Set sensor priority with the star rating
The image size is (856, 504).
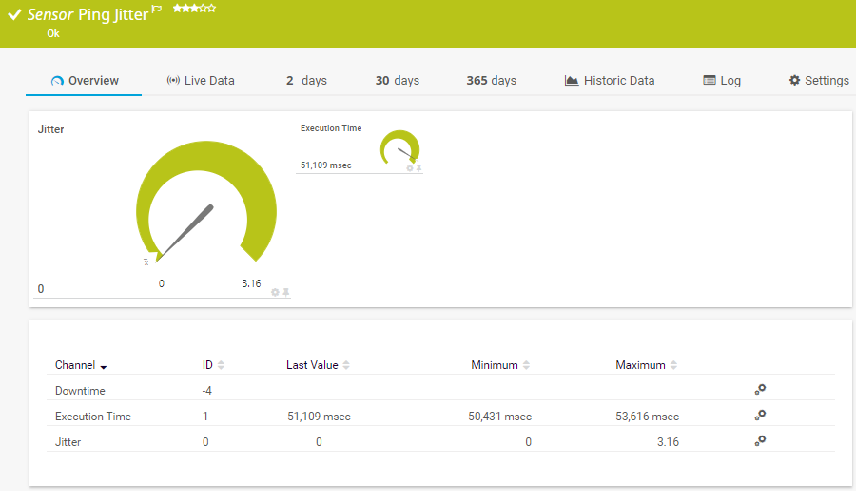click(x=194, y=9)
